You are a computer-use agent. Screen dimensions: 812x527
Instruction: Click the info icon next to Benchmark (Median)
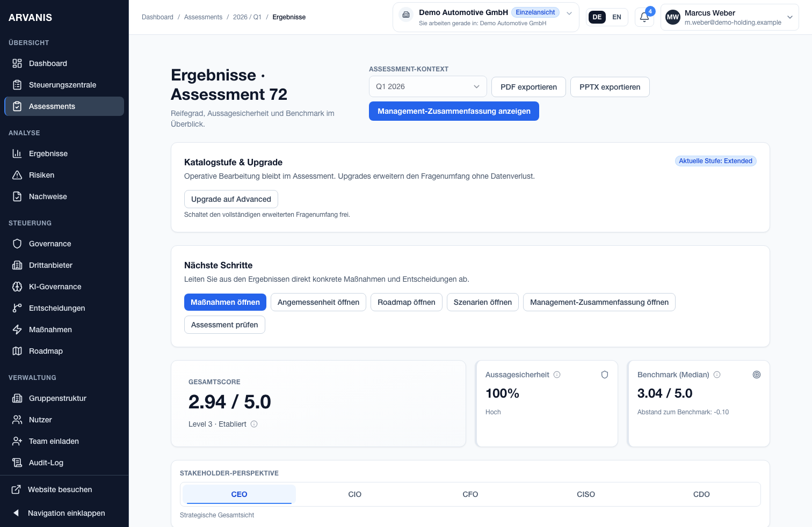[x=717, y=375]
